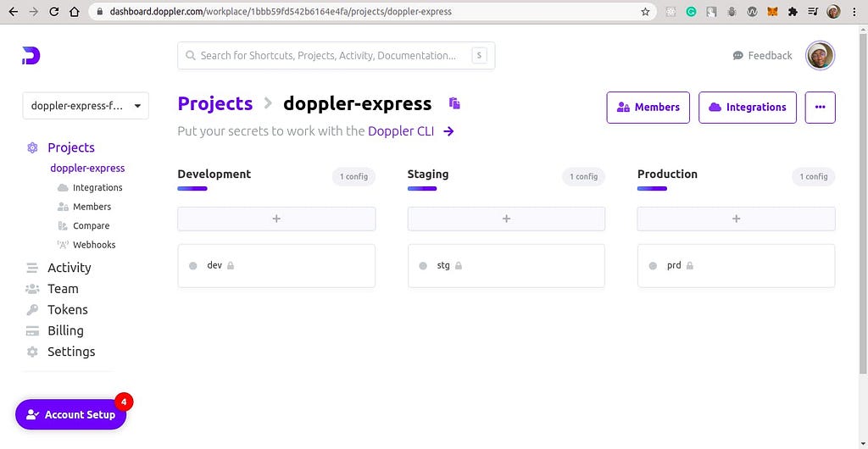Click the Development 1 config badge
The height and width of the screenshot is (449, 868).
(353, 177)
